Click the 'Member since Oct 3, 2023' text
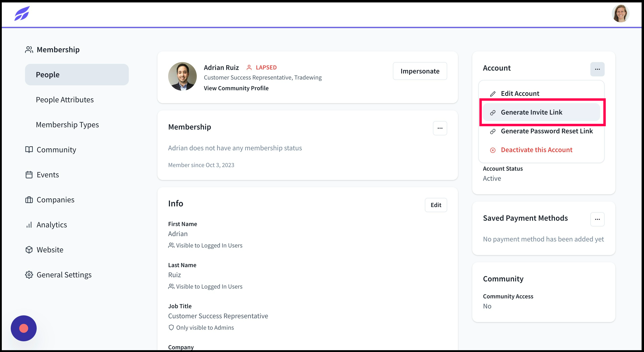This screenshot has height=352, width=644. pos(201,165)
